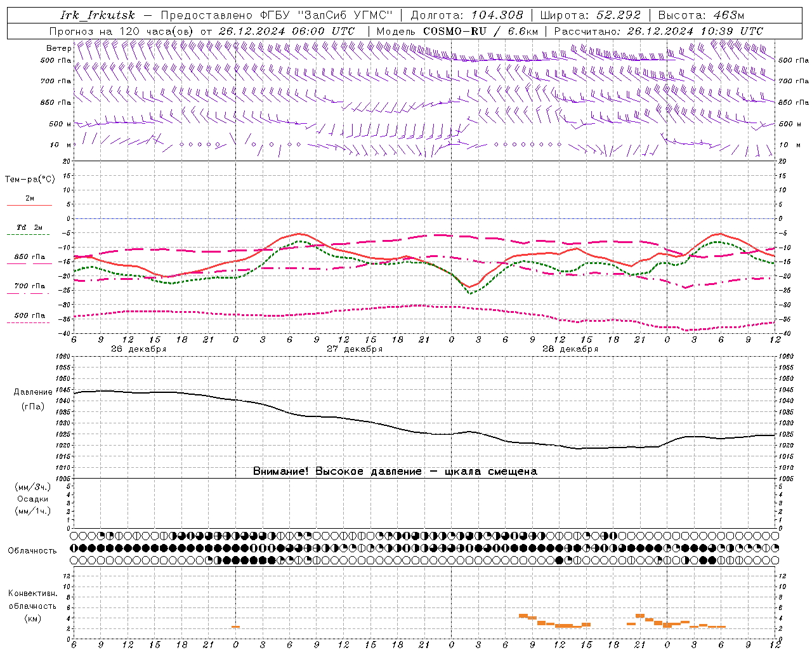Click the Долгота: 104.308 value
This screenshot has width=812, height=650.
tap(467, 15)
